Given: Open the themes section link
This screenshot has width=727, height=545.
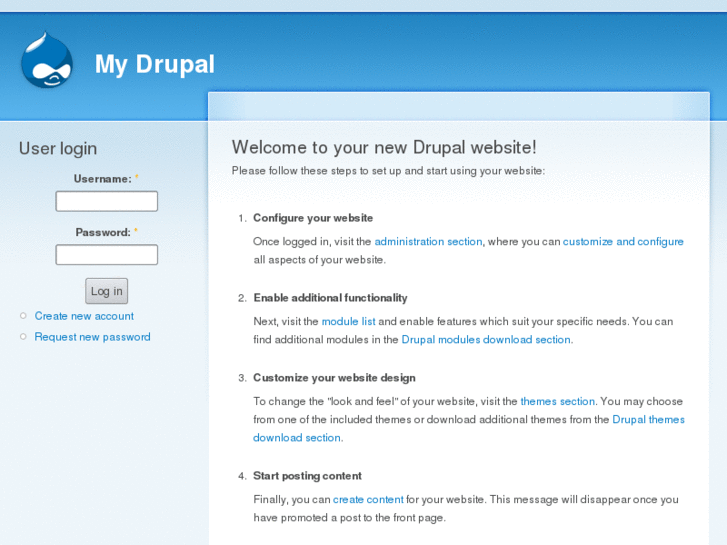Looking at the screenshot, I should point(557,401).
